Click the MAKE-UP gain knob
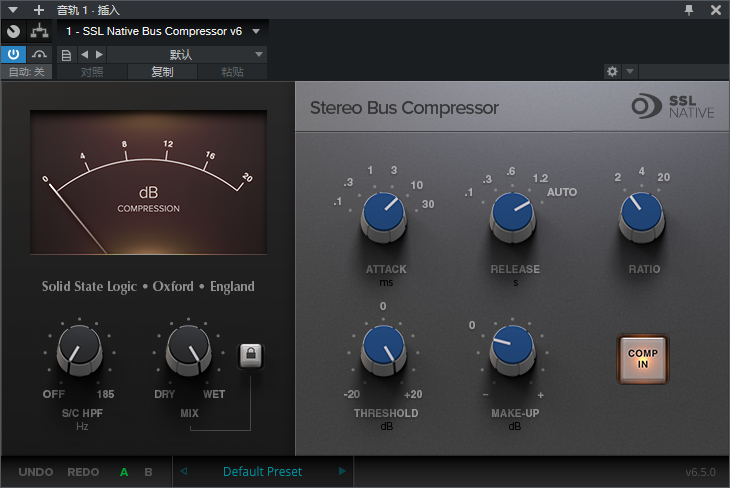The width and height of the screenshot is (730, 488). (513, 351)
